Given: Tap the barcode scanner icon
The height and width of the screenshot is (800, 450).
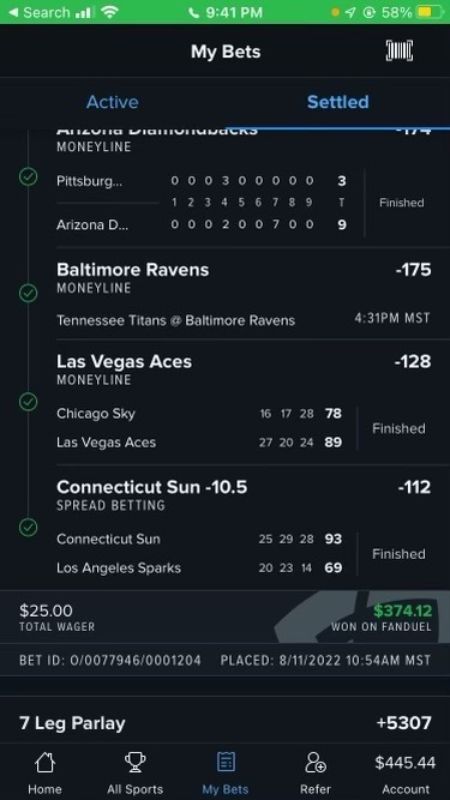Looking at the screenshot, I should (398, 52).
